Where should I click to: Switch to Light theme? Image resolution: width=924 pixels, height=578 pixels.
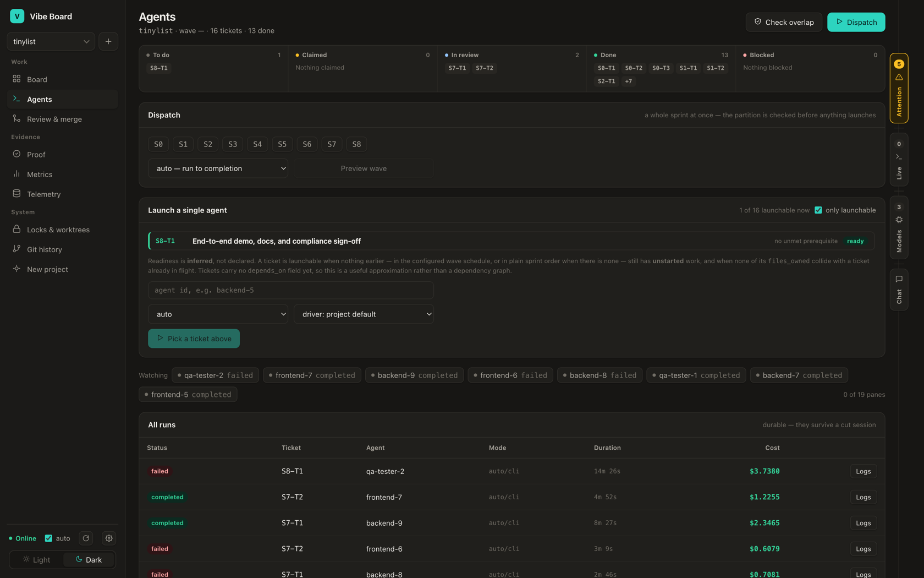36,560
